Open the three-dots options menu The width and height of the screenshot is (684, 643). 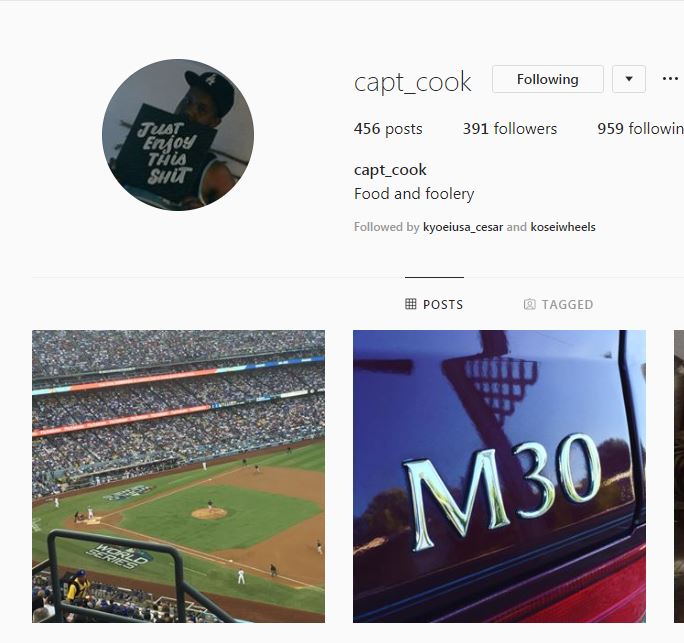click(x=670, y=79)
